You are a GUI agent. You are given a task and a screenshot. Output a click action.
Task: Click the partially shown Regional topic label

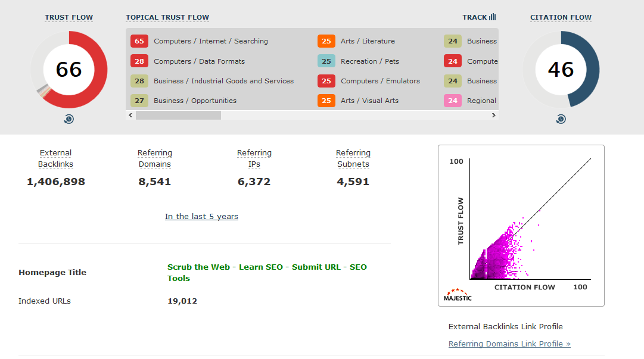coord(481,101)
